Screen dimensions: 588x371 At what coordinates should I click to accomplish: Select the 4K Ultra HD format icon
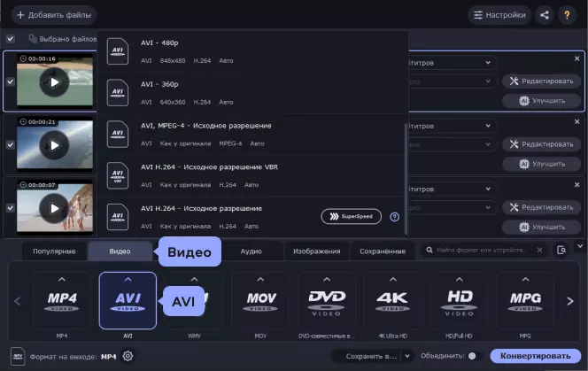392,301
